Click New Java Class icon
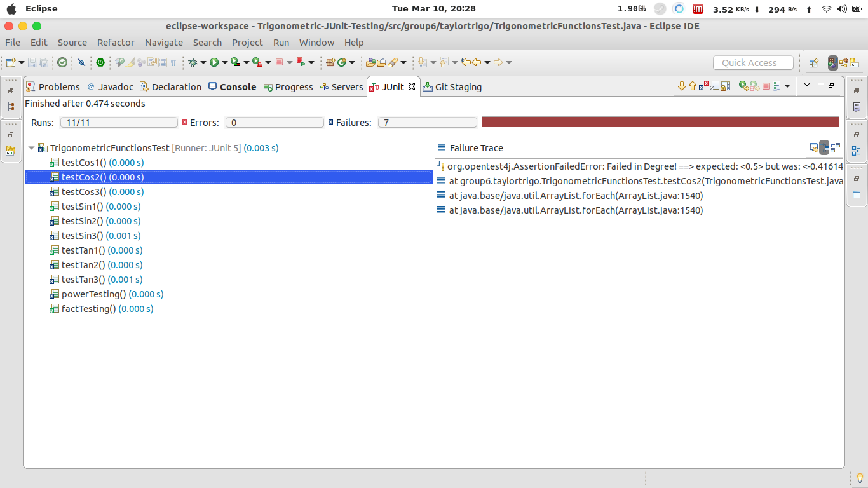 tap(342, 62)
